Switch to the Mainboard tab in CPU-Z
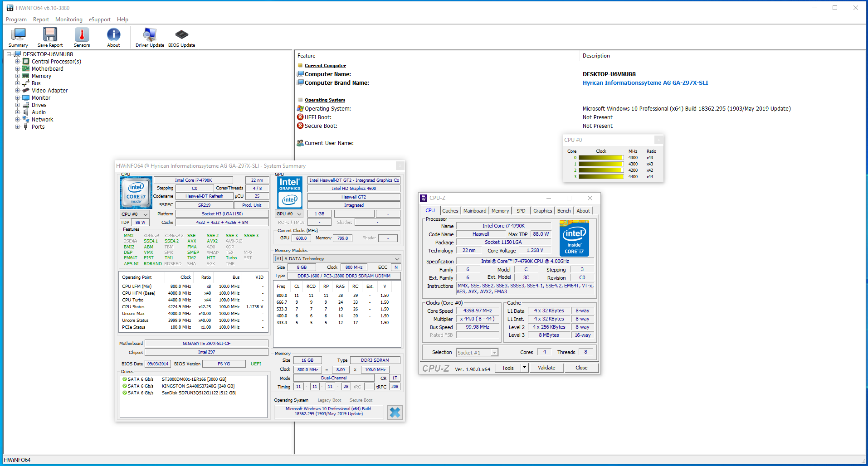868x466 pixels. pyautogui.click(x=474, y=211)
